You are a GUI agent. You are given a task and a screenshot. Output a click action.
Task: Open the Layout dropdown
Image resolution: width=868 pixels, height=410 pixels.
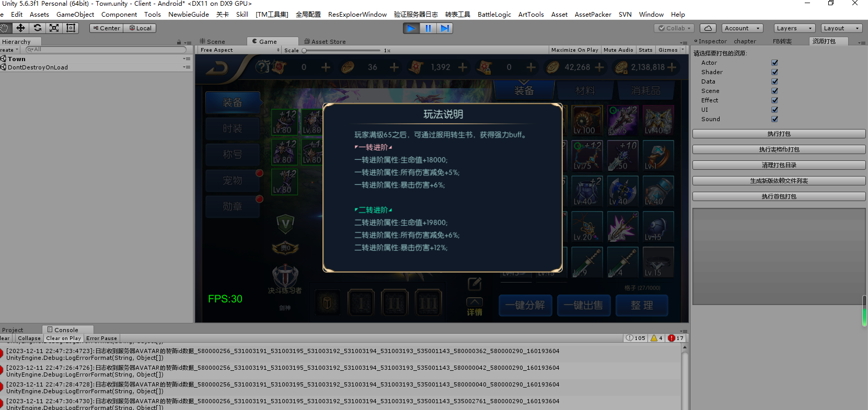(x=841, y=28)
